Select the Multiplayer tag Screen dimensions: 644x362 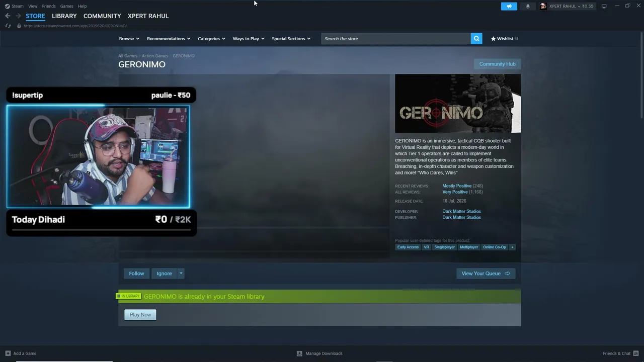pyautogui.click(x=469, y=247)
